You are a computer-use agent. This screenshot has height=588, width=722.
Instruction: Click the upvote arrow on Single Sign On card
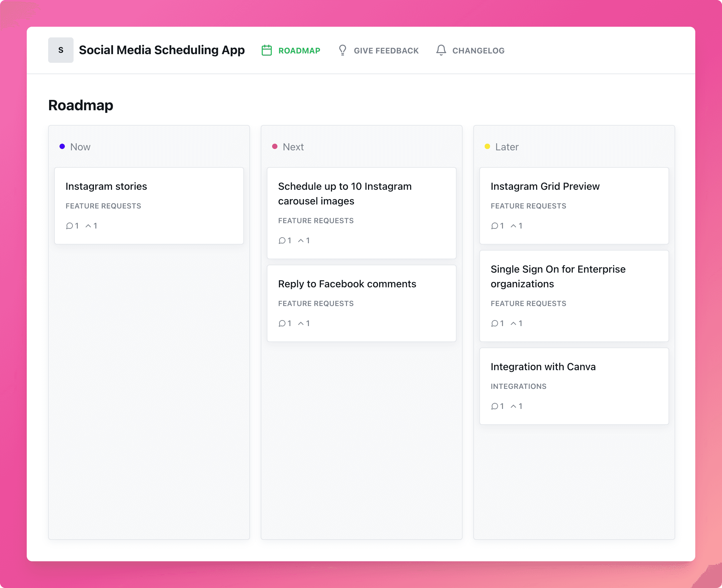tap(513, 323)
